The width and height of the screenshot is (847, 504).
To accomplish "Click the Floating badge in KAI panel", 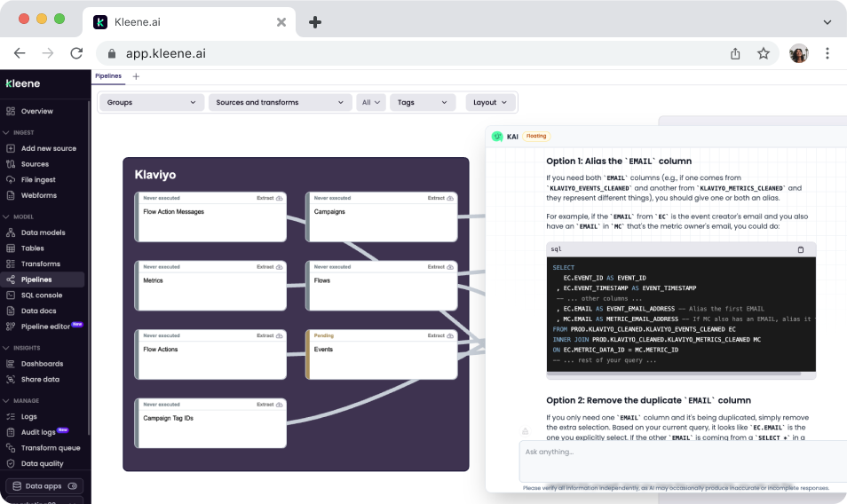I will [536, 136].
